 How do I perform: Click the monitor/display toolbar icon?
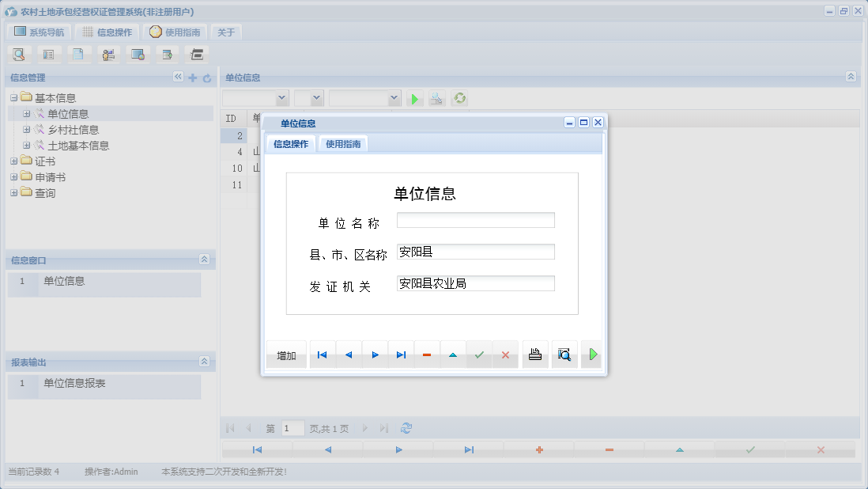[138, 54]
